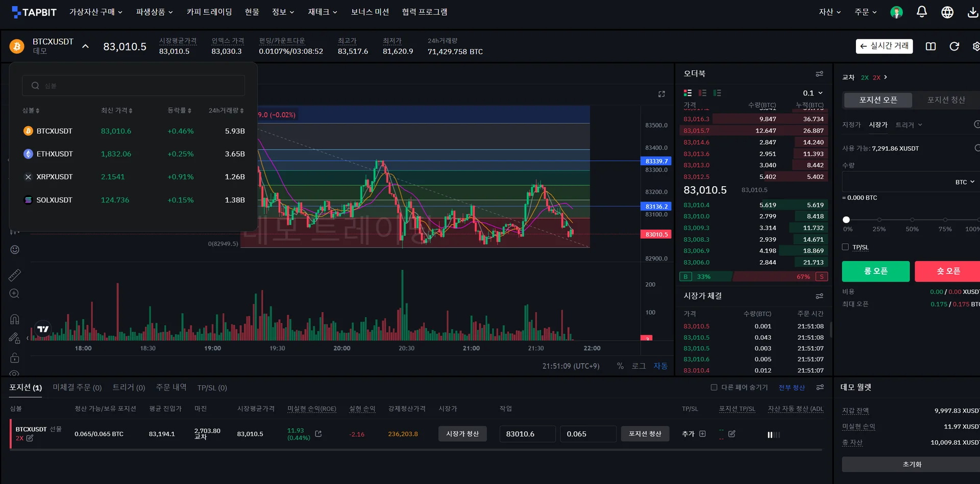Select the zoom in tool
This screenshot has width=980, height=484.
coord(15,294)
